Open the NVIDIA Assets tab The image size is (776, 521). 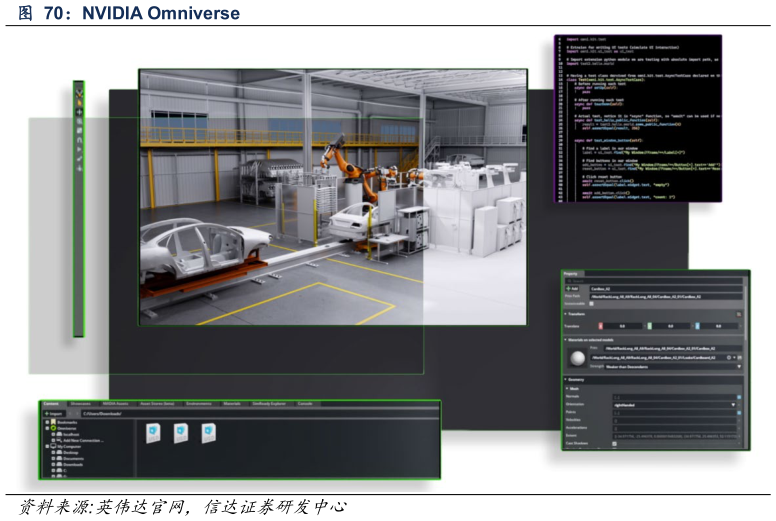tap(115, 404)
